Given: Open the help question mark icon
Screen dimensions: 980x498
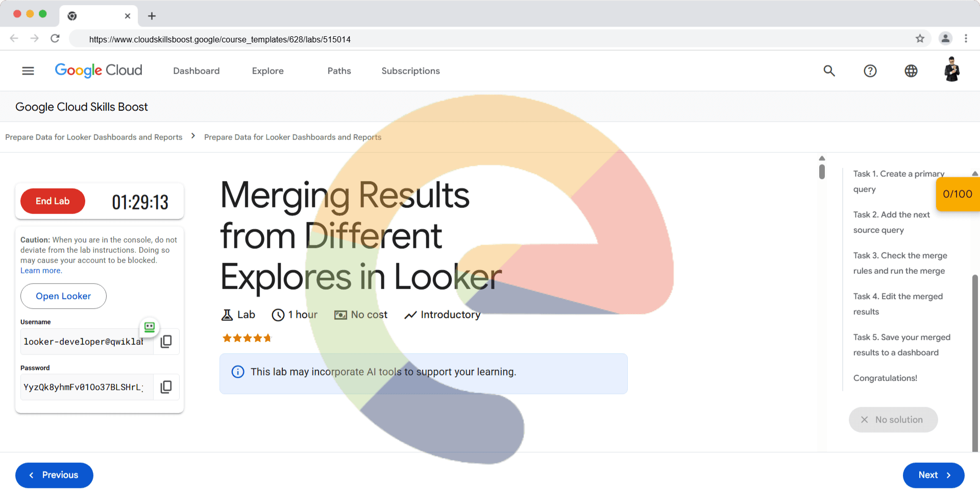Looking at the screenshot, I should [x=870, y=71].
